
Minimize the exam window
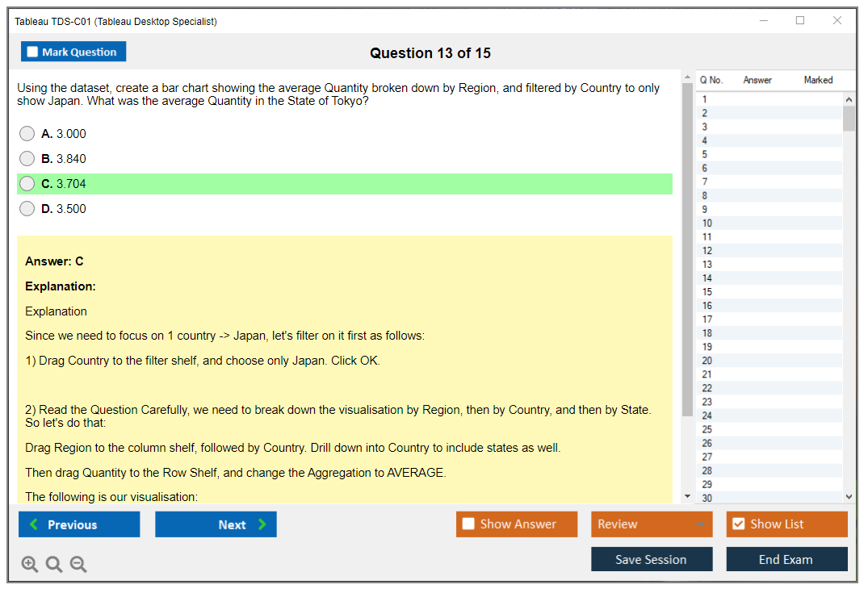pyautogui.click(x=764, y=21)
